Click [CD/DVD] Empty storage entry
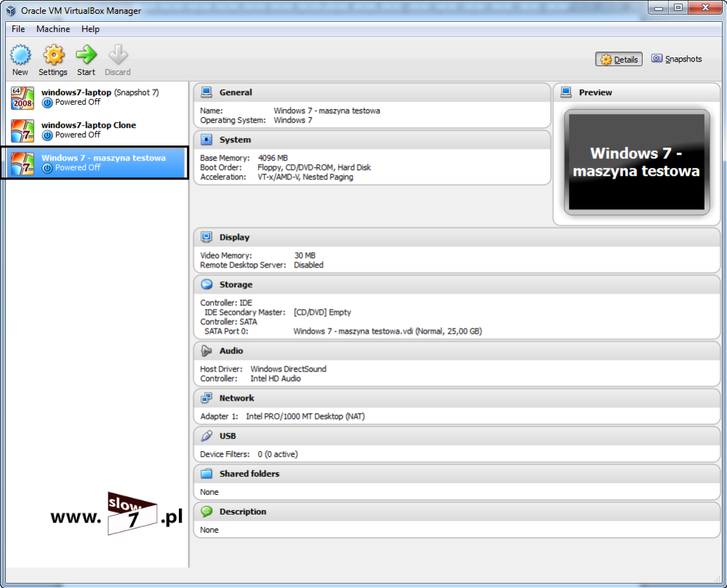 click(322, 313)
